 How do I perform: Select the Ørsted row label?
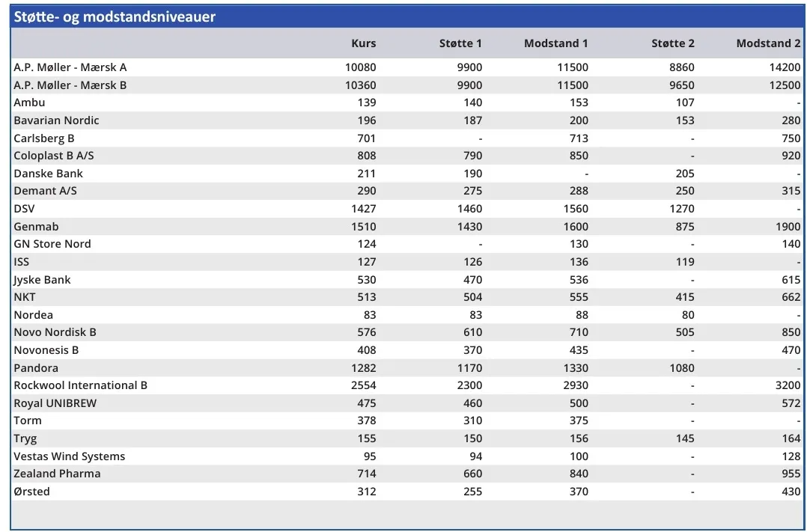pos(31,492)
